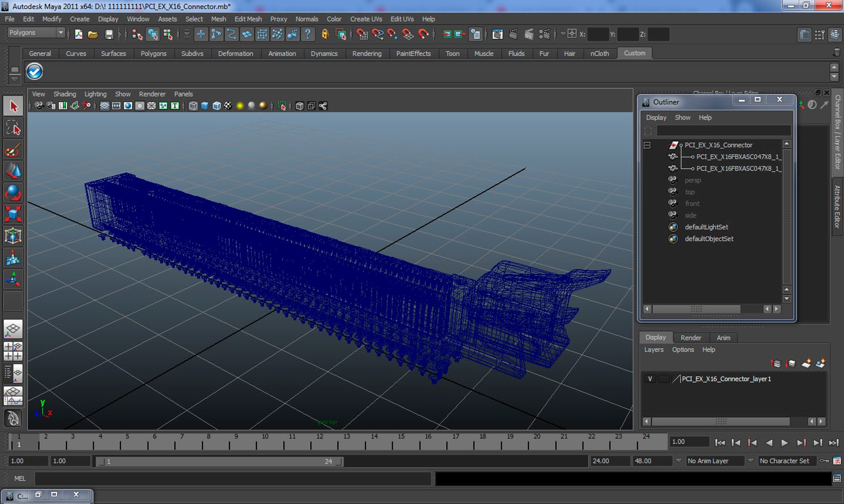Activate the Move tool cone icon
Screen dimensions: 844x504
pos(13,171)
